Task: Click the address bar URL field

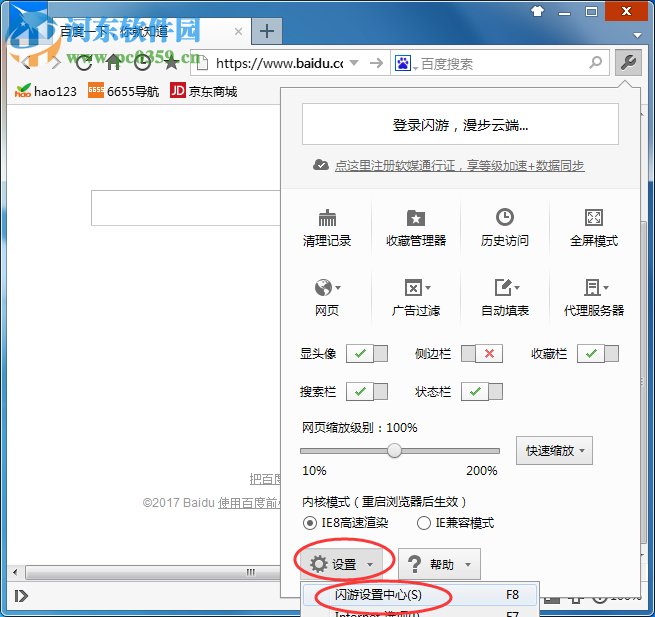Action: pos(279,63)
